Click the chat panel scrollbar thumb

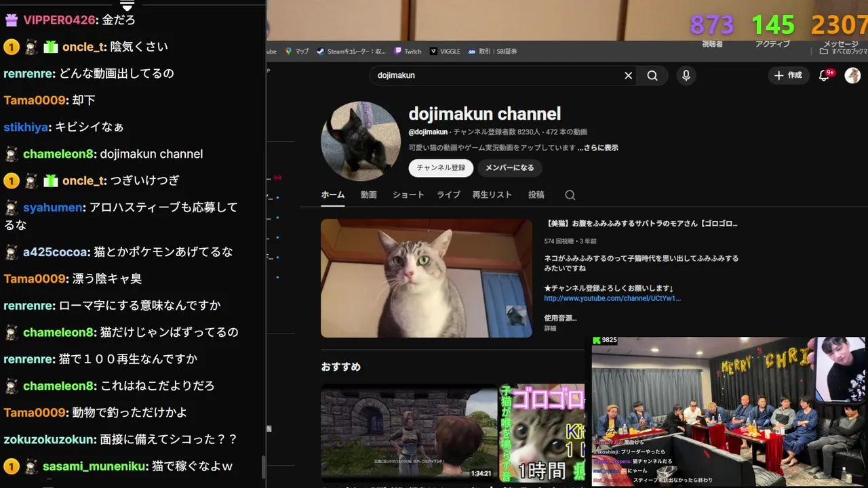263,468
